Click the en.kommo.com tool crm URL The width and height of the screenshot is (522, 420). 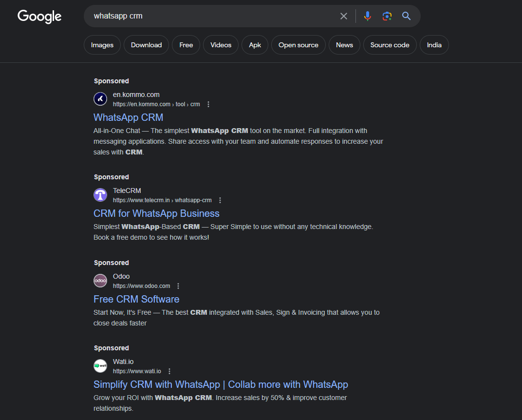(x=156, y=104)
